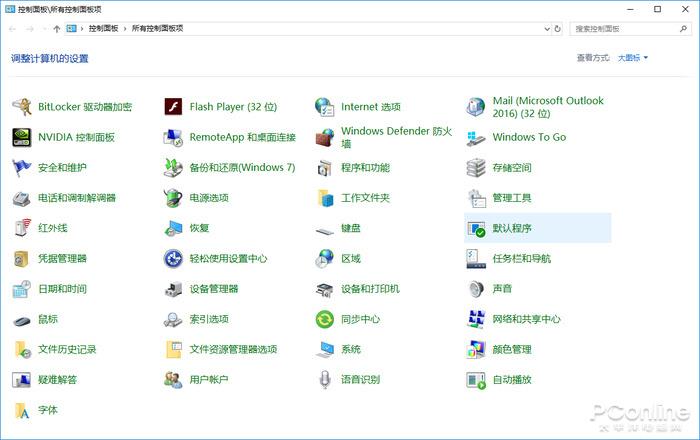Open the Windows To Go icon

[x=476, y=137]
